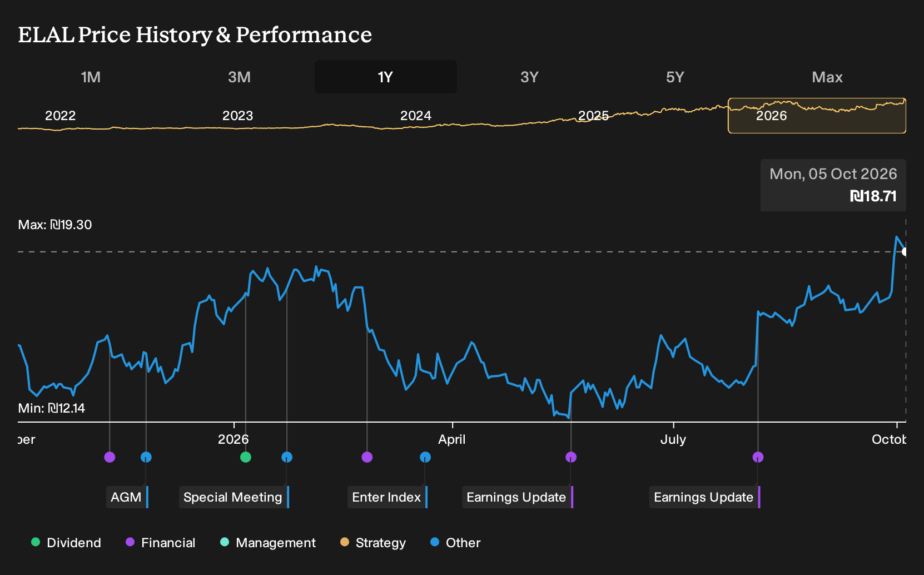Image resolution: width=924 pixels, height=575 pixels.
Task: Click the white current-price point on chart
Action: (x=905, y=252)
